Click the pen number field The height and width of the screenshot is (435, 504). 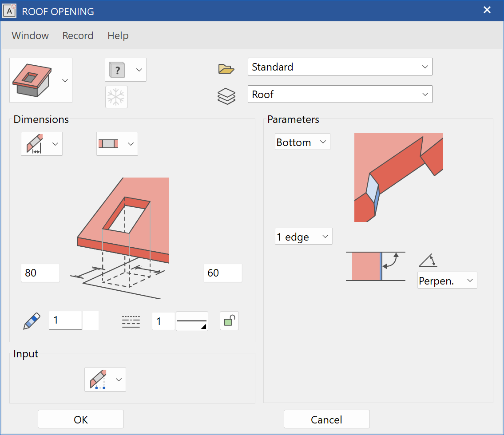[x=65, y=320]
